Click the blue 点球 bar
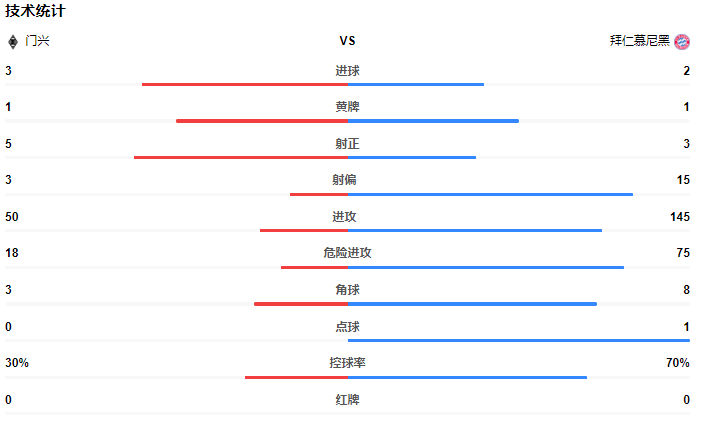This screenshot has height=425, width=712. tap(519, 341)
